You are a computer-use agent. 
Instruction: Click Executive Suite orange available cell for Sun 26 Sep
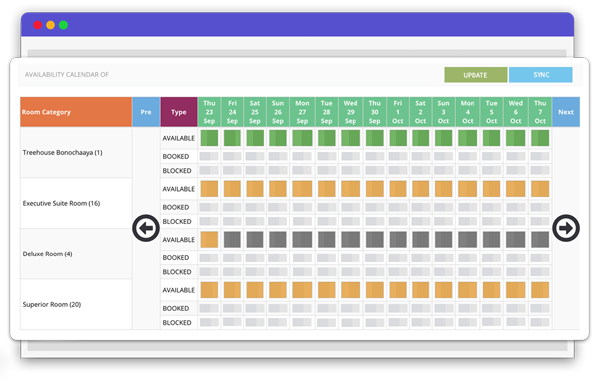(x=278, y=189)
